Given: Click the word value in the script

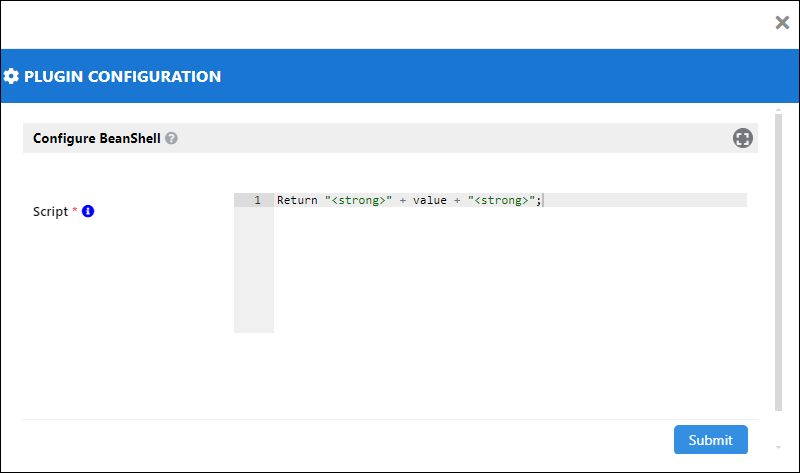Looking at the screenshot, I should (430, 200).
